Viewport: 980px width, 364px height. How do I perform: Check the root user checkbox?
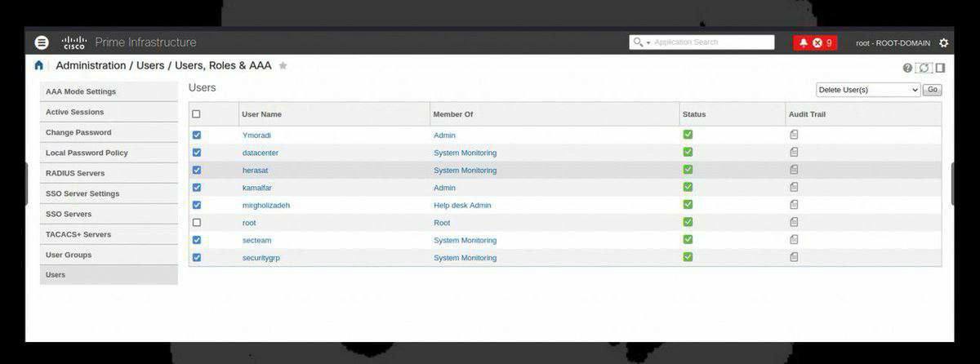coord(196,222)
